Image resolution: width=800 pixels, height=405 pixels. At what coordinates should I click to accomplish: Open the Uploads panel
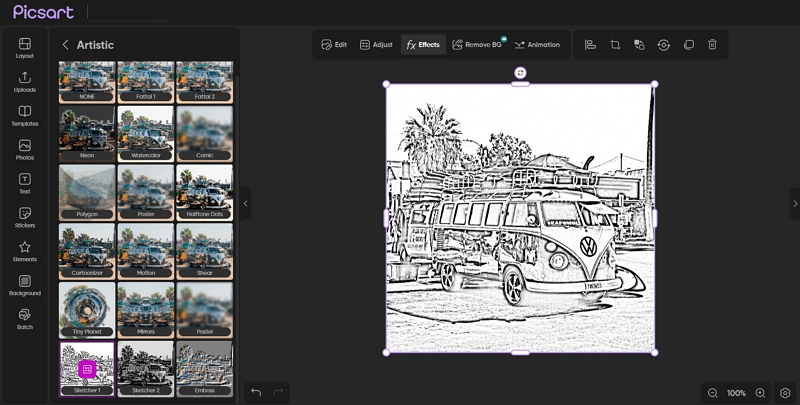point(24,82)
